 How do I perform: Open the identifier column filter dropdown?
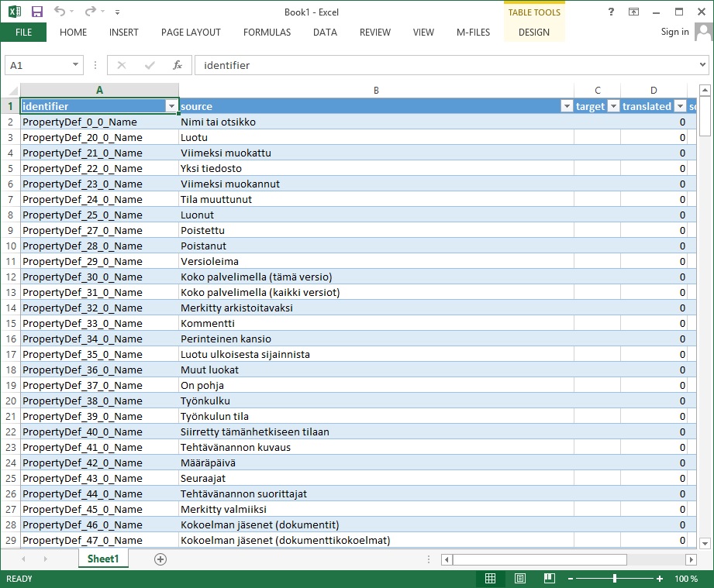pos(171,106)
